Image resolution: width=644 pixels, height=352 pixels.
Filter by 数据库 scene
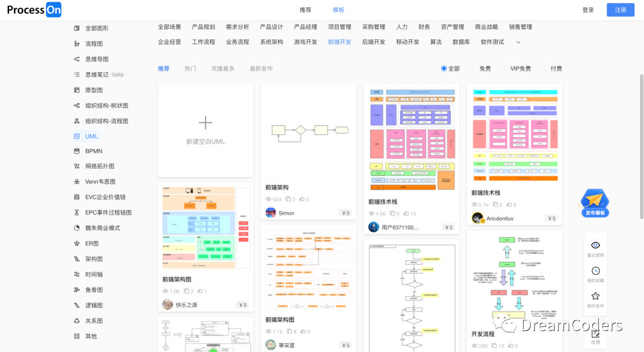[461, 42]
